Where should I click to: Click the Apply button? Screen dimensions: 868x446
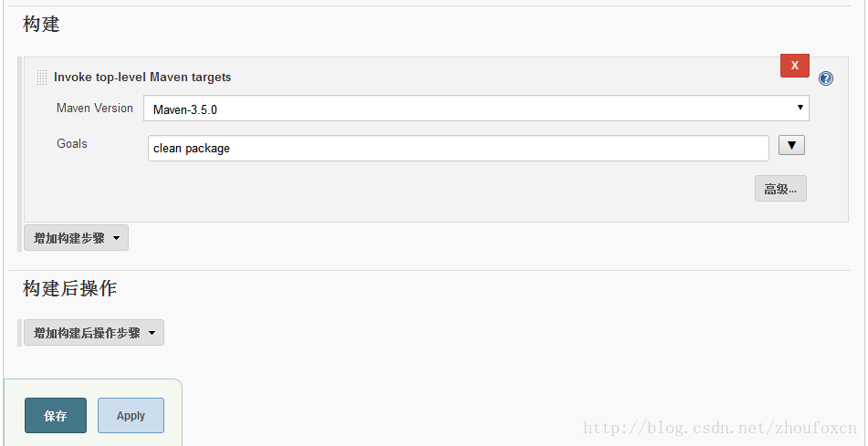pyautogui.click(x=131, y=416)
